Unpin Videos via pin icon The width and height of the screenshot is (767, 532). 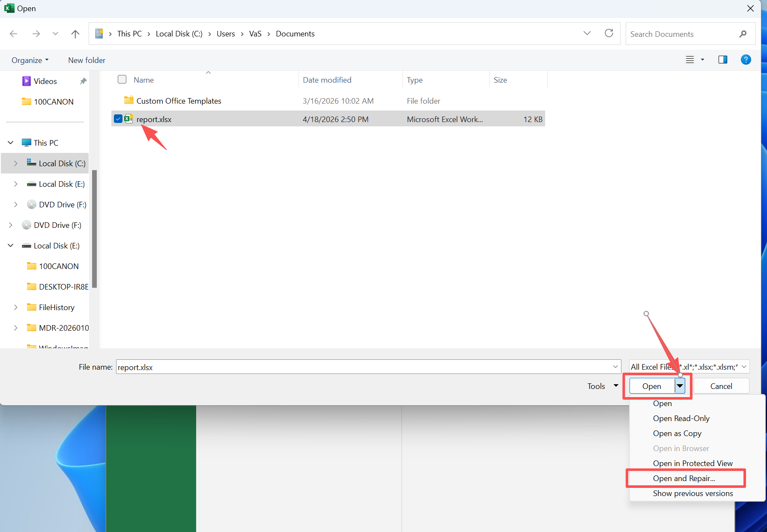pyautogui.click(x=83, y=81)
